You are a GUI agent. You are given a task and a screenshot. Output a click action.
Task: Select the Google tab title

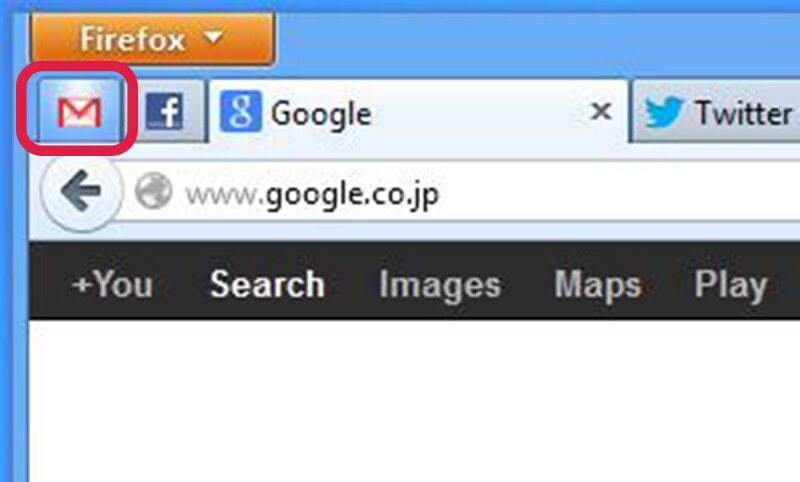321,113
